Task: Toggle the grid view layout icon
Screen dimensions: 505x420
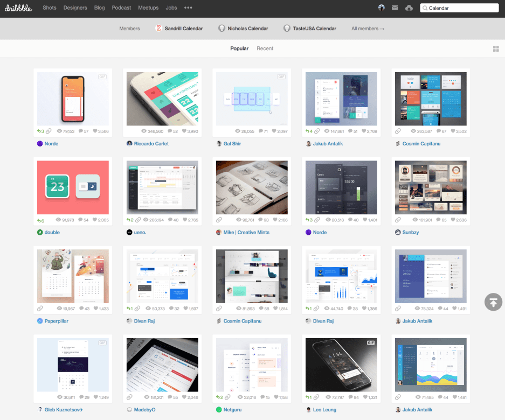Action: pos(496,48)
